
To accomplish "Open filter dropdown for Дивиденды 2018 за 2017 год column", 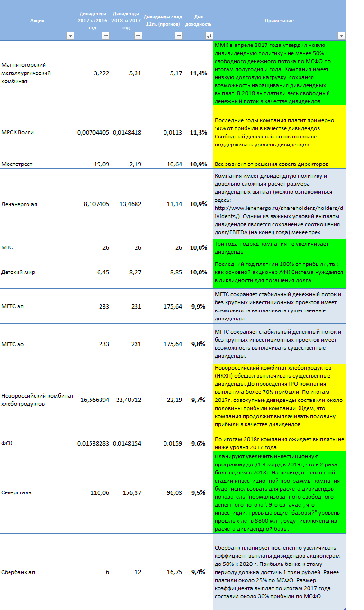I will pos(138,36).
